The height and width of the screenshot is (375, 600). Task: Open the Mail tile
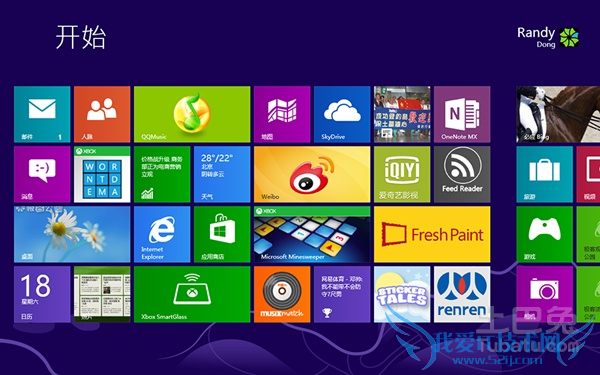42,114
